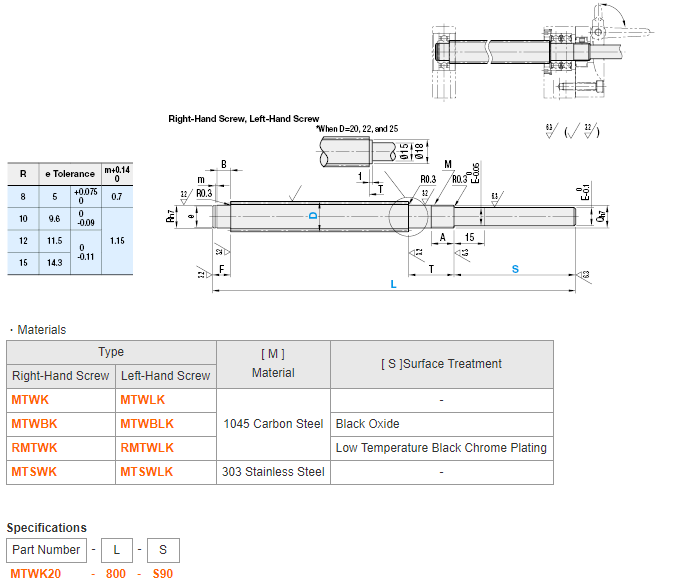Viewport: 675px width, 580px height.
Task: Click the assembly illustration thumbnail
Action: click(543, 52)
